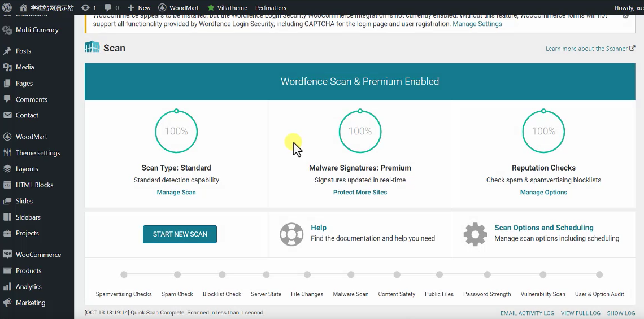Click the Public Files stage label
Image resolution: width=644 pixels, height=319 pixels.
(440, 294)
